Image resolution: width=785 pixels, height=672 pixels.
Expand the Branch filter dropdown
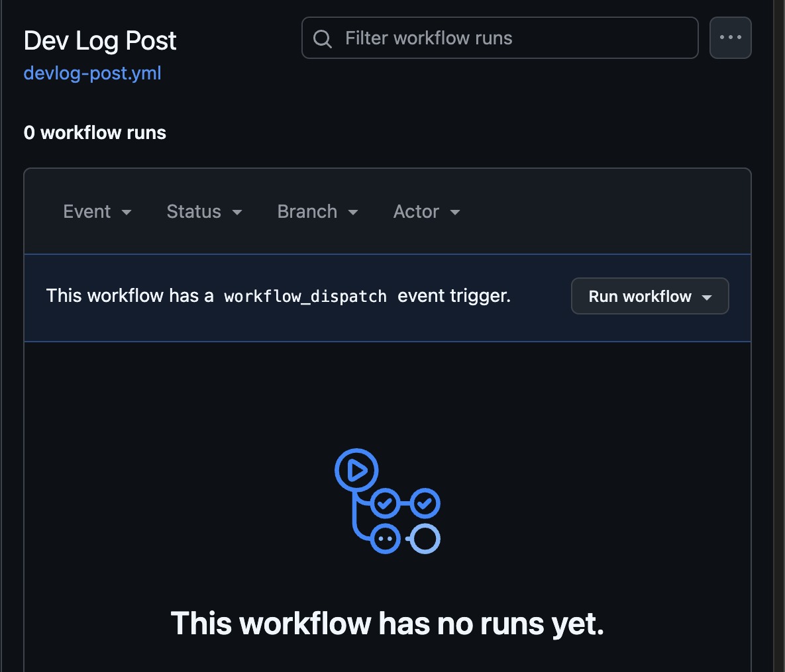pyautogui.click(x=318, y=212)
